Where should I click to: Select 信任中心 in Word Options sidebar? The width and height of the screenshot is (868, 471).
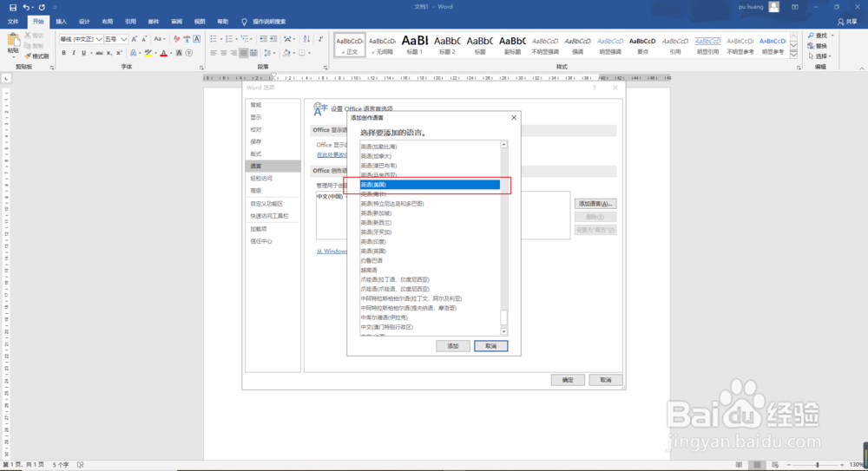(261, 241)
